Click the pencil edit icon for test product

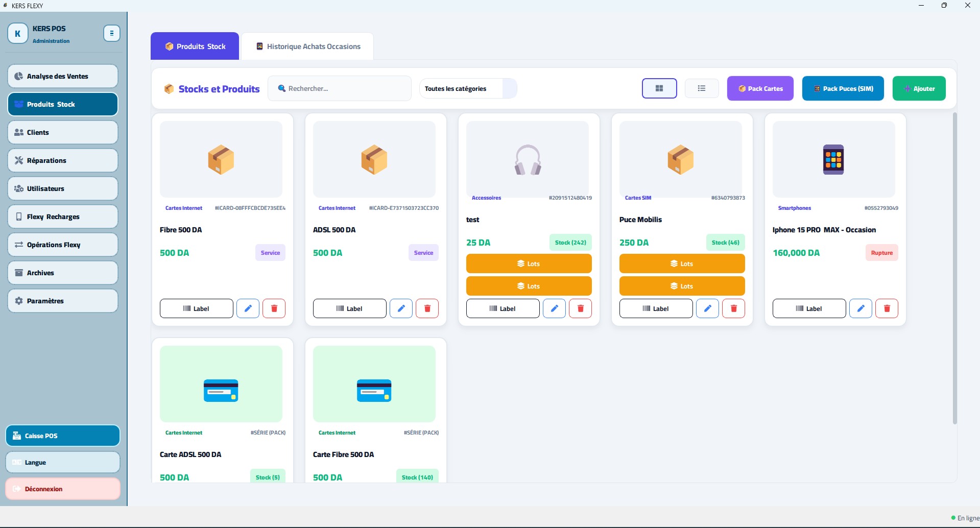tap(554, 308)
